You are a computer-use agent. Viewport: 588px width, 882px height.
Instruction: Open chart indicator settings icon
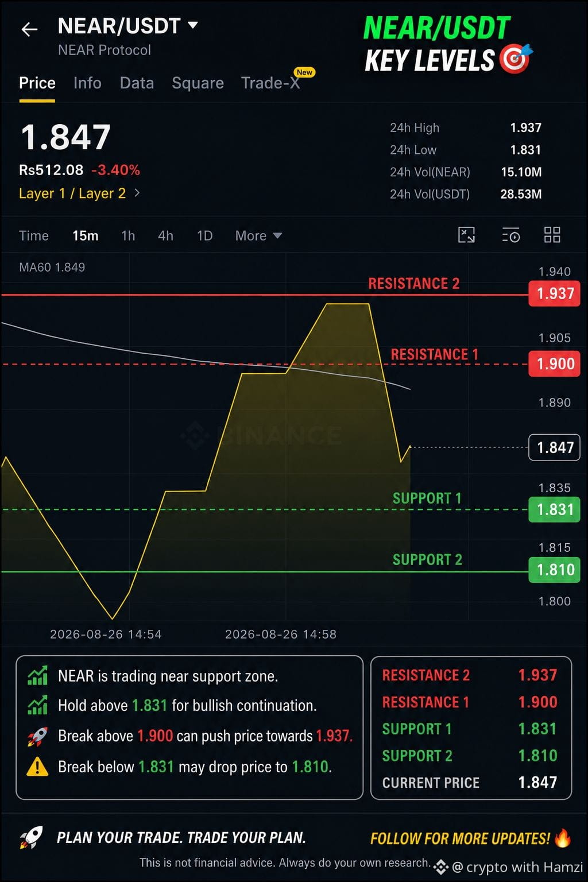coord(510,235)
